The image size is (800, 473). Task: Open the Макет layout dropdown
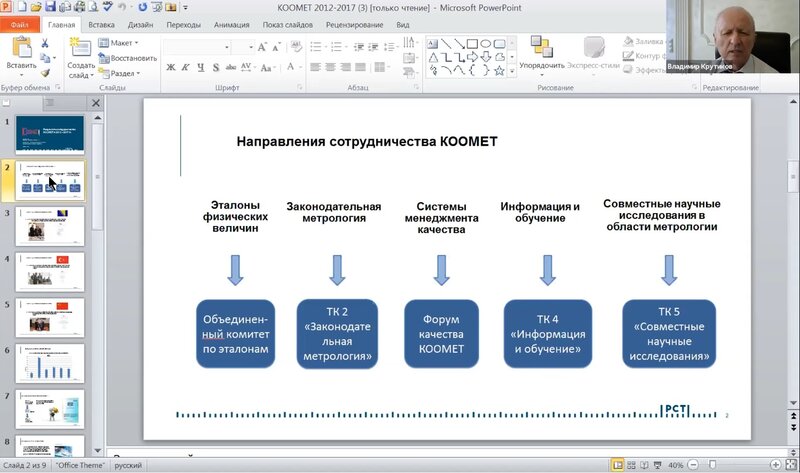(122, 43)
